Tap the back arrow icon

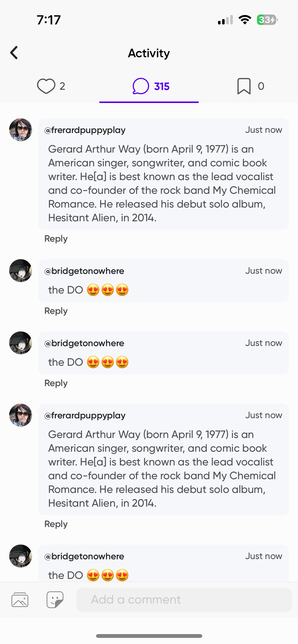(x=14, y=53)
